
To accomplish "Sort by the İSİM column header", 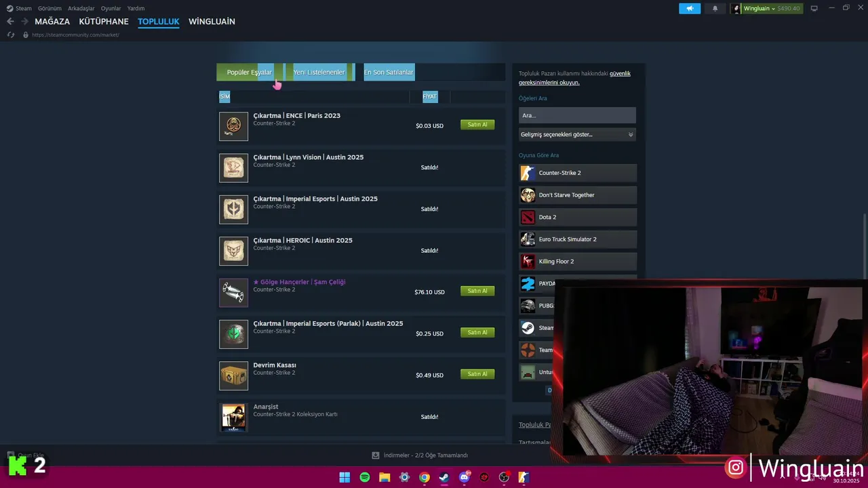I will [224, 97].
